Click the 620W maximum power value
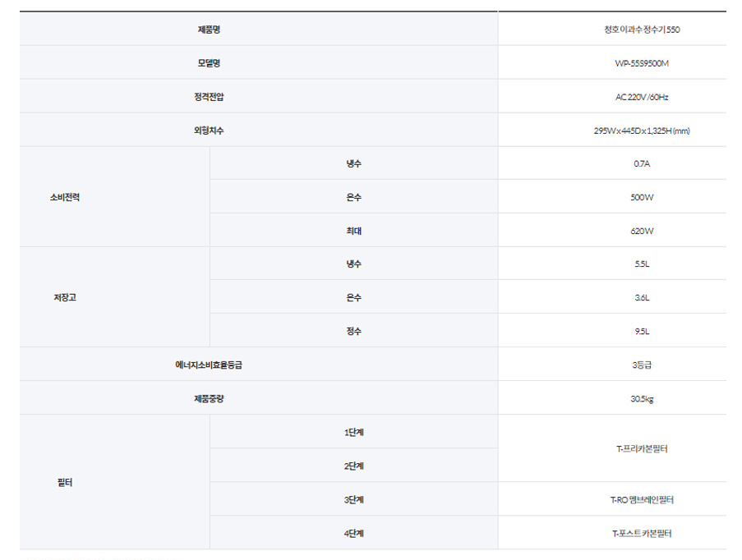The width and height of the screenshot is (742, 560). [642, 232]
